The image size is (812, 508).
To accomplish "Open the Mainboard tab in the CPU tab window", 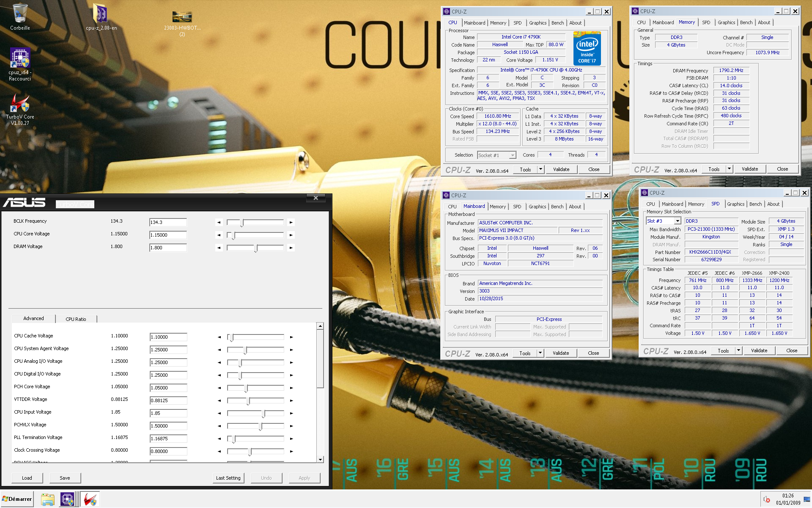I will (475, 23).
